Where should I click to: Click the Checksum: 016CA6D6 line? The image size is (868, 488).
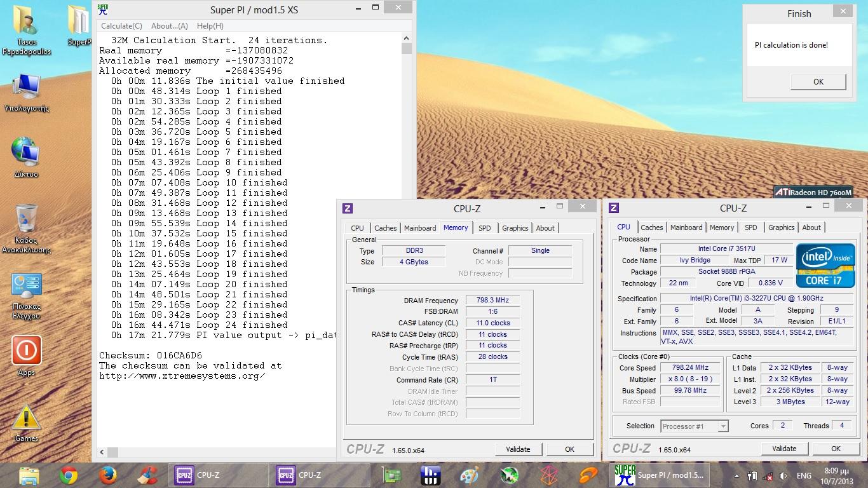[150, 355]
